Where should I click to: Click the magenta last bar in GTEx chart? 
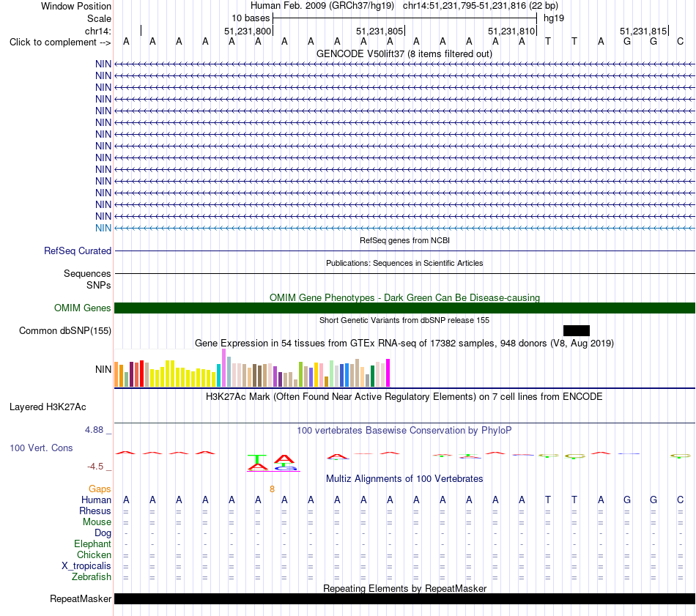click(388, 373)
